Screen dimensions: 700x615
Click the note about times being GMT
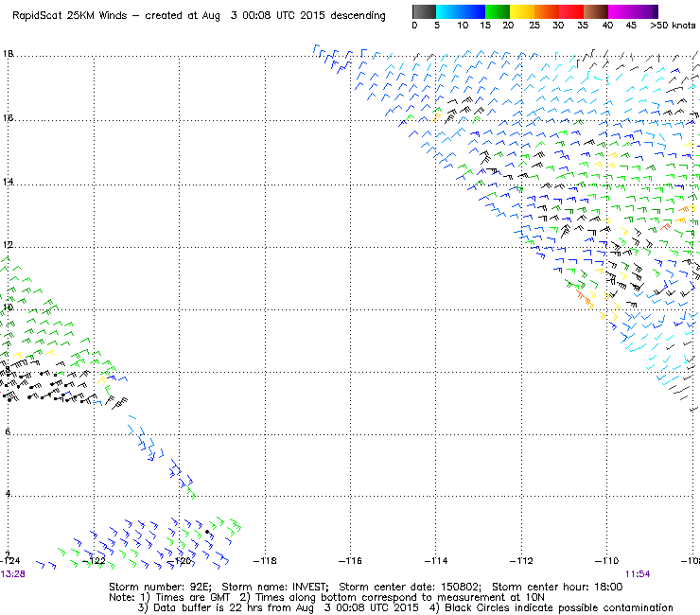(x=185, y=598)
